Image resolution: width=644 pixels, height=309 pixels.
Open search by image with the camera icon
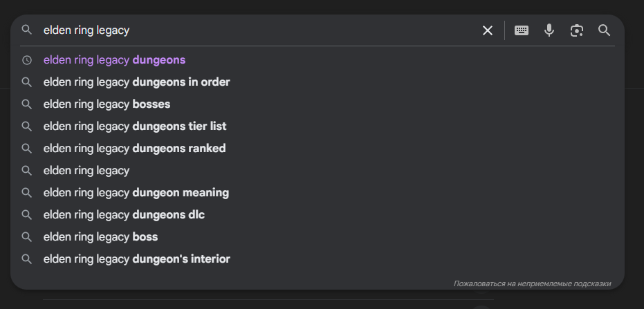[577, 30]
